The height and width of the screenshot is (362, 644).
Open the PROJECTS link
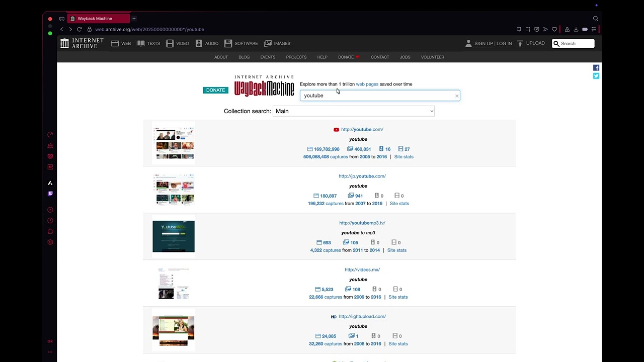click(296, 57)
